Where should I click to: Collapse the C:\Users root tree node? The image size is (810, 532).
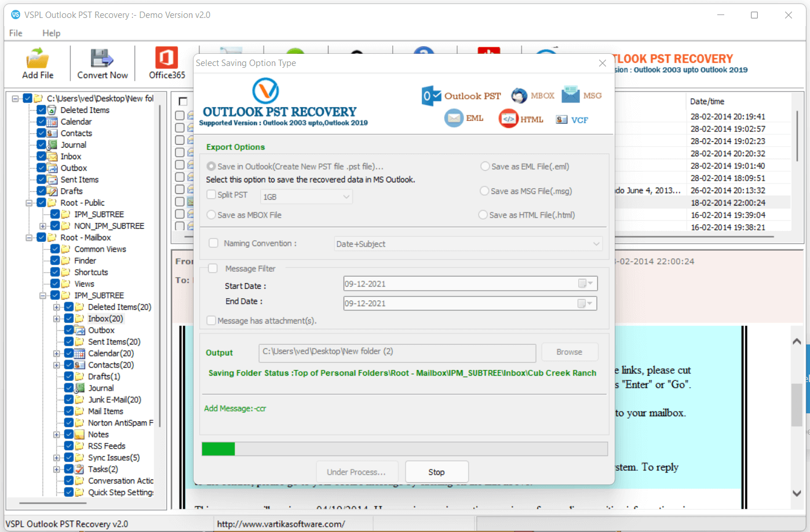(16, 98)
